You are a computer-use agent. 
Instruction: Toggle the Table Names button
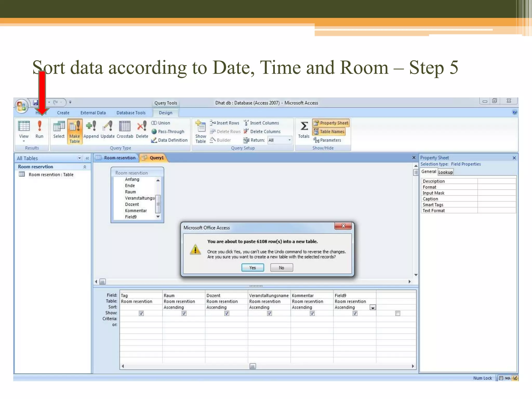(x=329, y=131)
